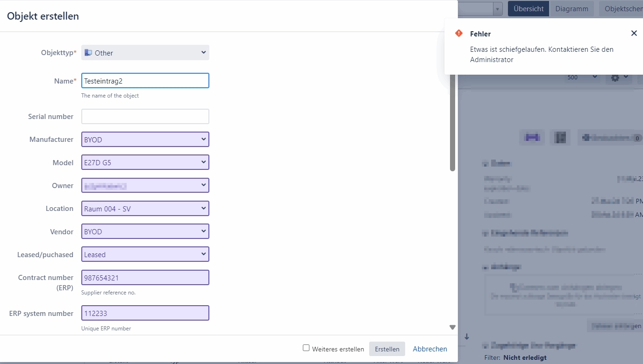The width and height of the screenshot is (643, 364).
Task: Open the Owner dropdown
Action: tap(145, 185)
